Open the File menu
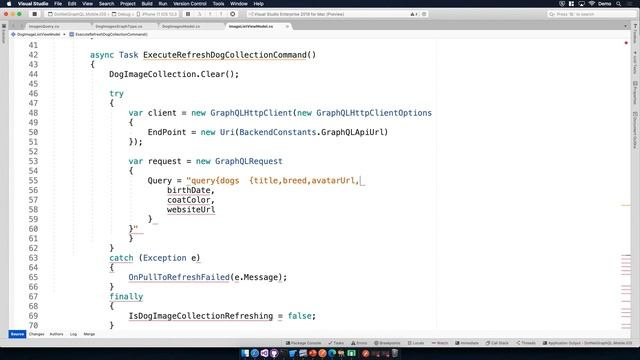Image resolution: width=640 pixels, height=360 pixels. coord(58,4)
